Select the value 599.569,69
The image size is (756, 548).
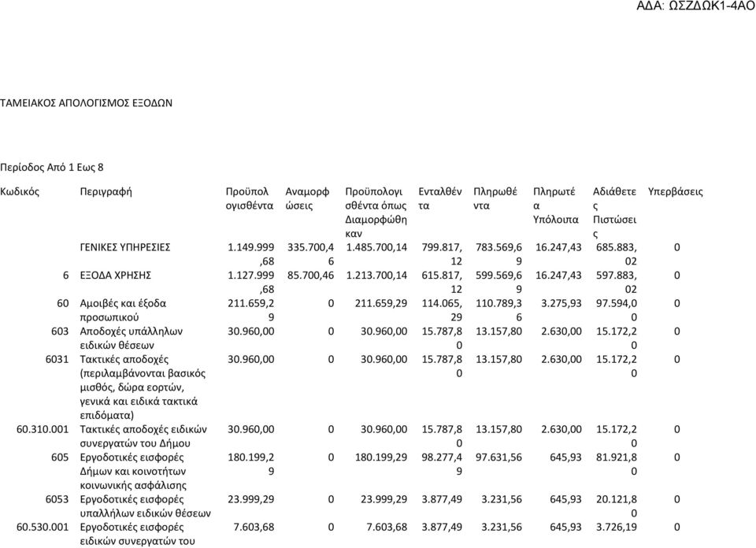tap(498, 283)
